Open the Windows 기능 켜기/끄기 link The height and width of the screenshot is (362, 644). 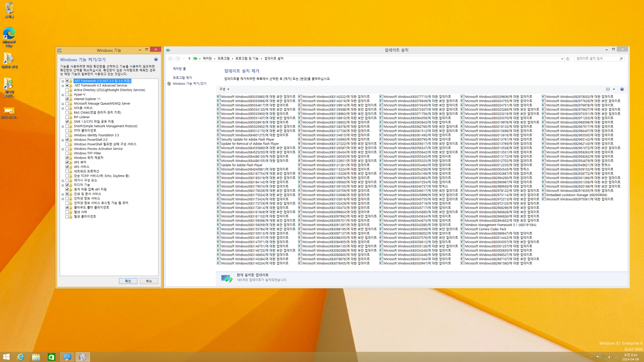click(189, 84)
